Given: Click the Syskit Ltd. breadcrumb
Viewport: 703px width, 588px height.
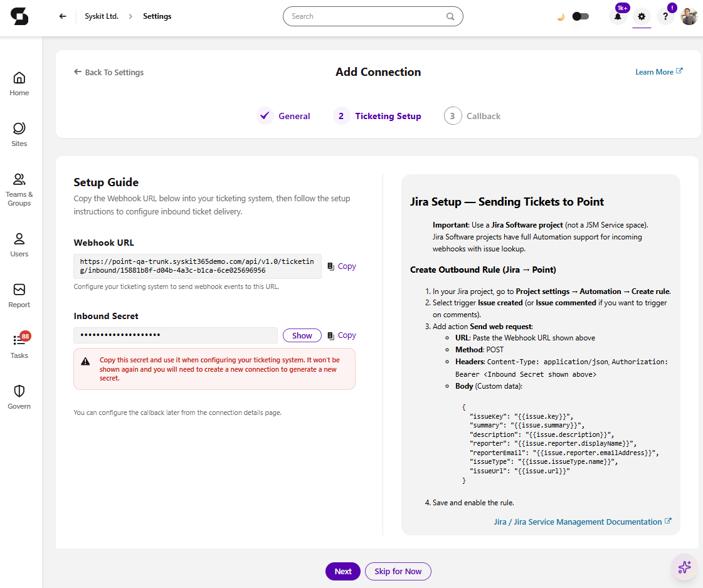Looking at the screenshot, I should 102,16.
